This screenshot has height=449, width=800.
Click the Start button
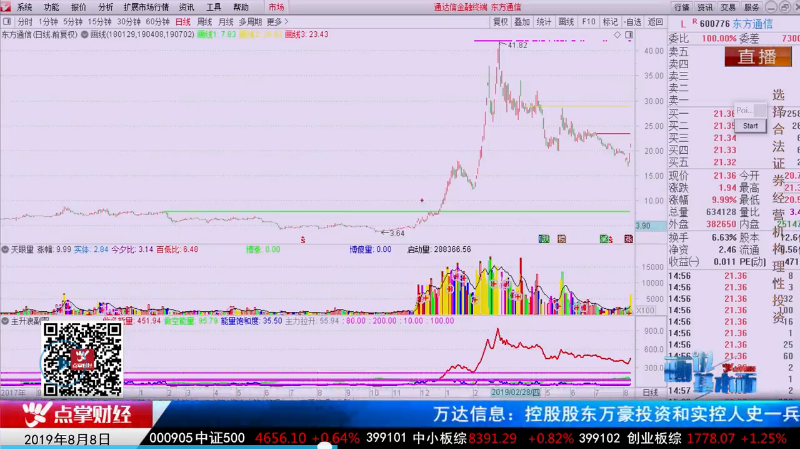(750, 126)
